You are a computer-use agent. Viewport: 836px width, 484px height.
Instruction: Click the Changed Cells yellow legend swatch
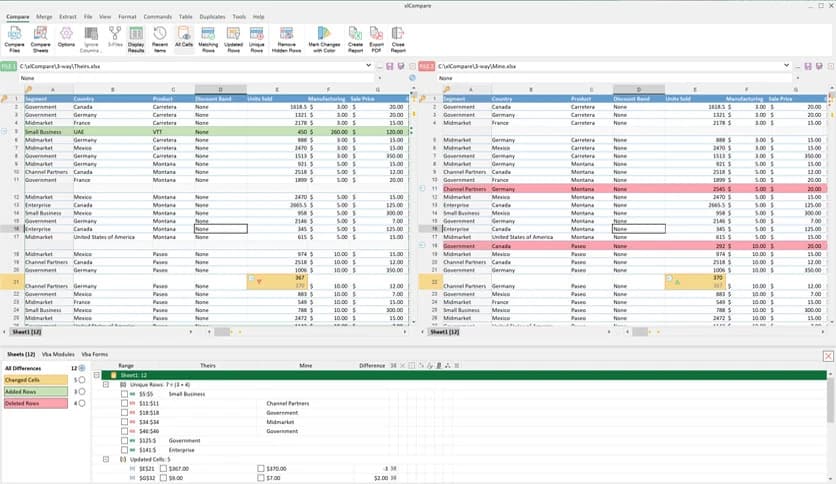tap(36, 380)
